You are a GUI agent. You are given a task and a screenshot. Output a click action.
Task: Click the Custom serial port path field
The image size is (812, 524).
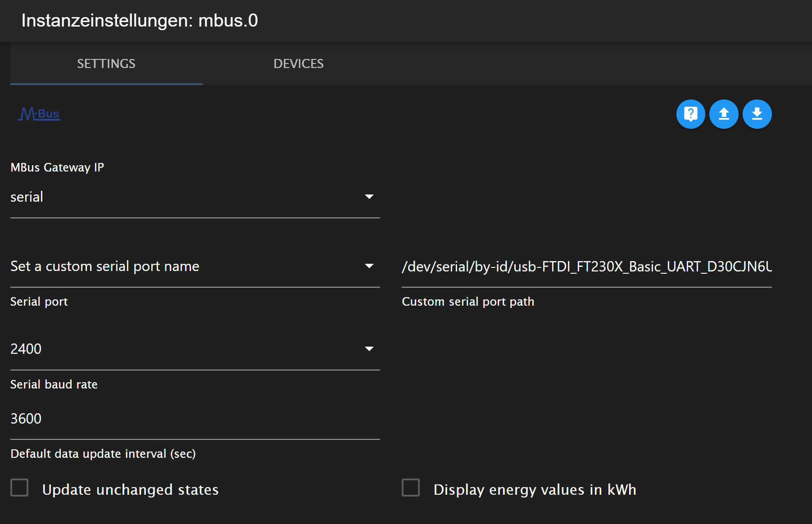(x=587, y=267)
